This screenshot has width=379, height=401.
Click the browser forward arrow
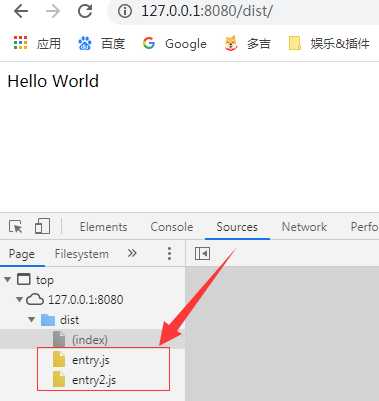tap(53, 11)
